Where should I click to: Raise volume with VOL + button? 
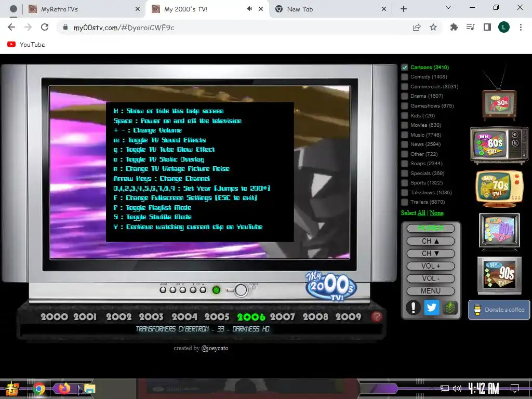431,266
